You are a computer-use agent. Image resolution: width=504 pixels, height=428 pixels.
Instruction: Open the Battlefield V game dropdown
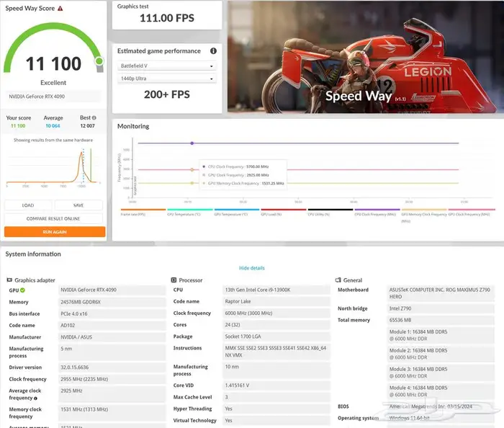click(167, 66)
